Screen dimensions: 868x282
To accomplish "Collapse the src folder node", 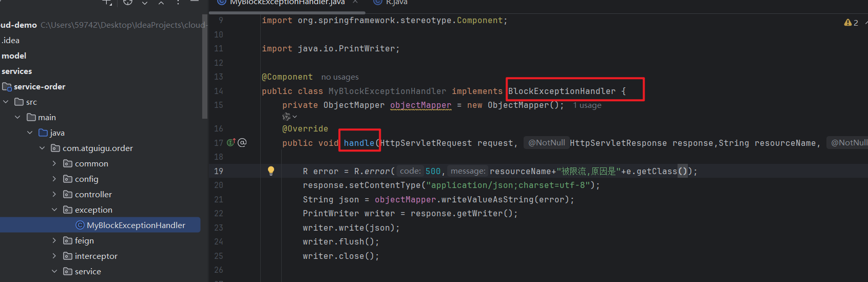I will click(6, 102).
